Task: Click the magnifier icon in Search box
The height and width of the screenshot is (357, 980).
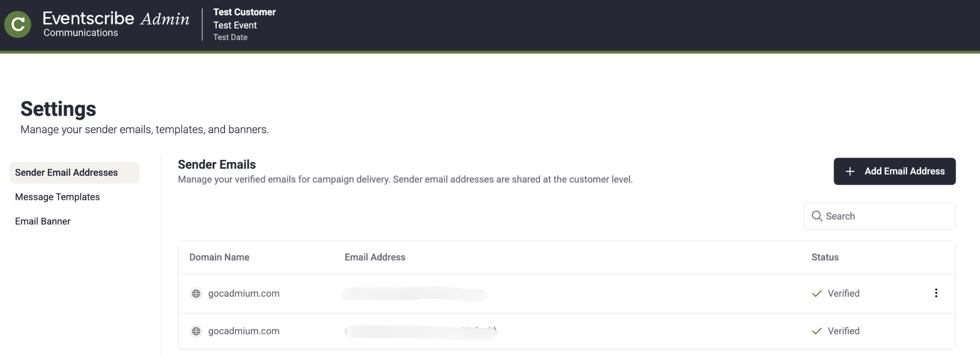Action: [817, 216]
